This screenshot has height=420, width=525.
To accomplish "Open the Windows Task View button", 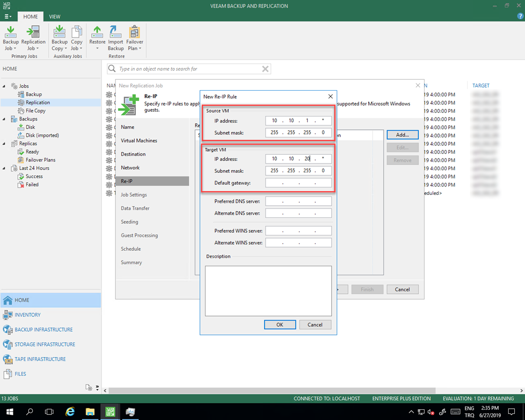I will pyautogui.click(x=49, y=412).
